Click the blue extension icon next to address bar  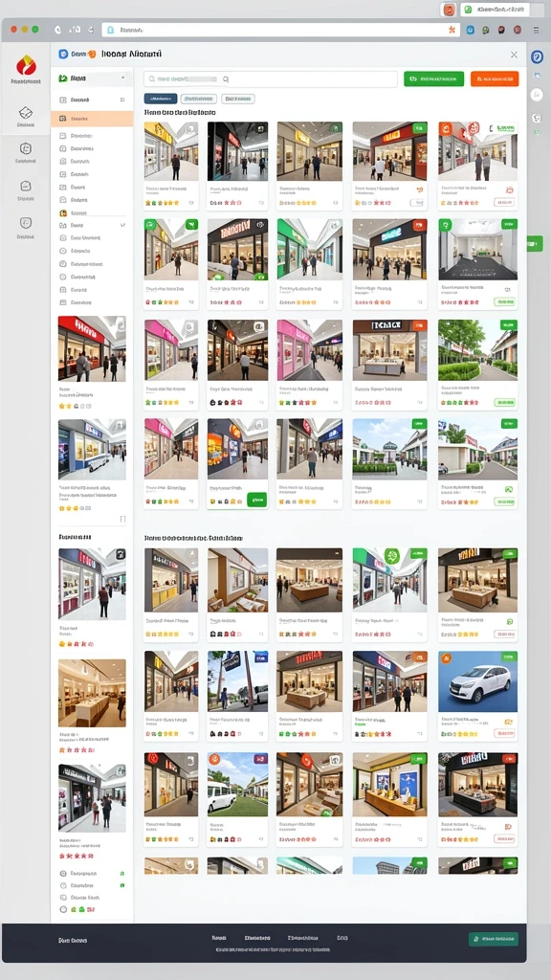[470, 30]
